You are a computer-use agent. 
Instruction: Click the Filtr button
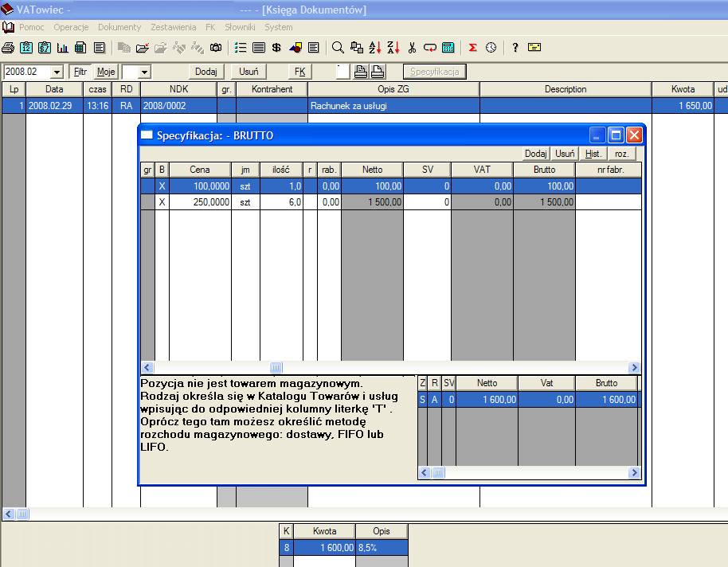point(80,72)
